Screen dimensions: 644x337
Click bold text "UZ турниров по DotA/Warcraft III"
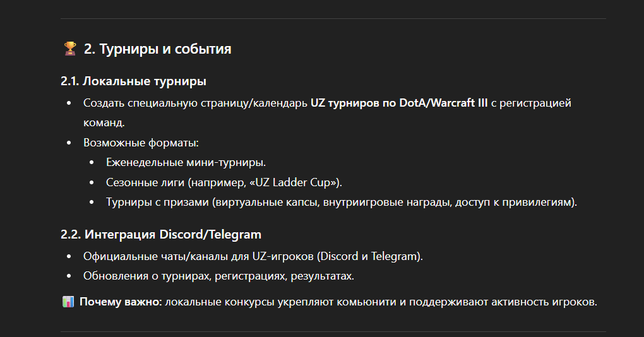tap(399, 103)
